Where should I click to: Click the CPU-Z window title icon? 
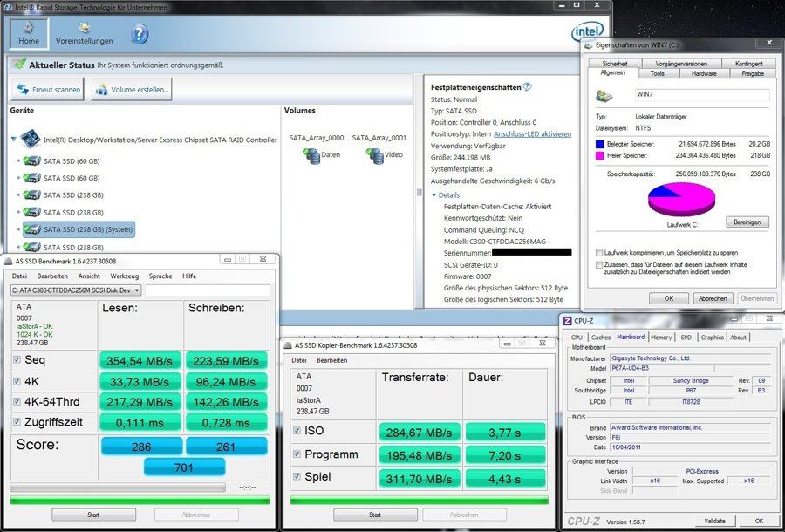tap(567, 321)
